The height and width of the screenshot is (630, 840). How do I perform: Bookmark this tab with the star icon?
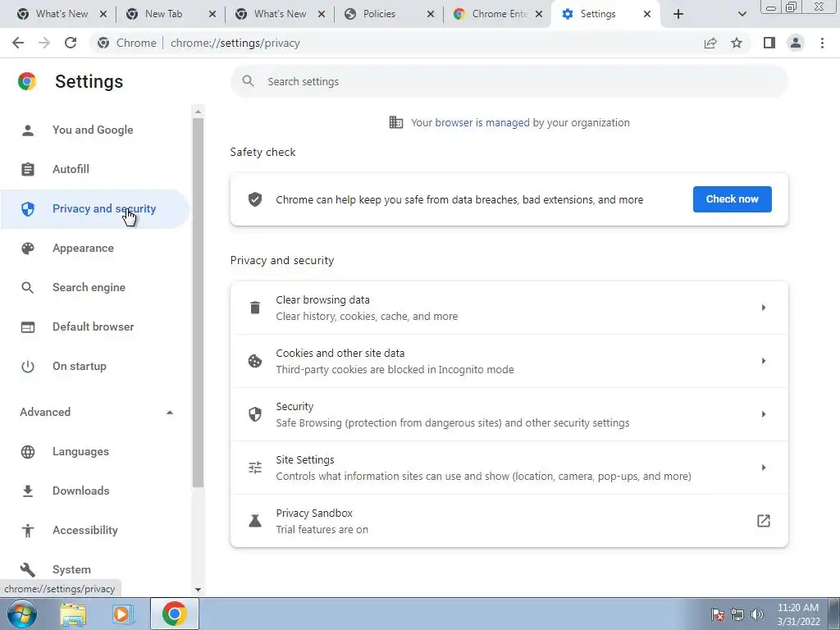[737, 43]
